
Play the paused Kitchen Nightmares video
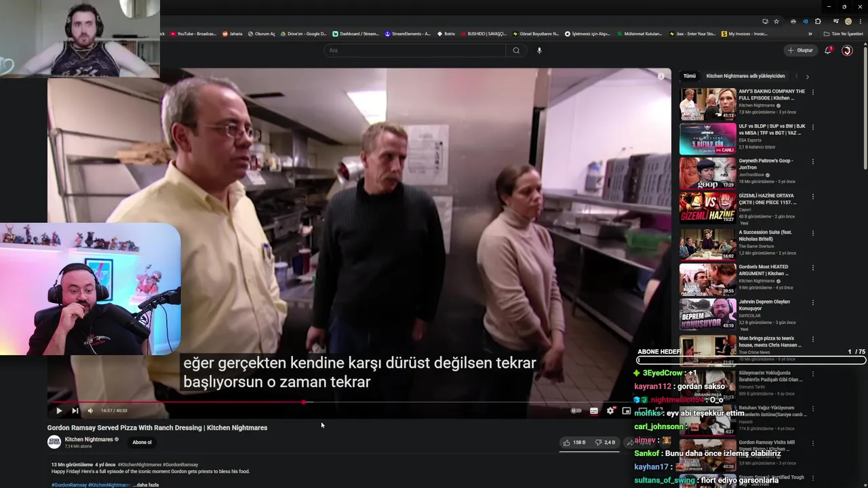click(x=59, y=411)
